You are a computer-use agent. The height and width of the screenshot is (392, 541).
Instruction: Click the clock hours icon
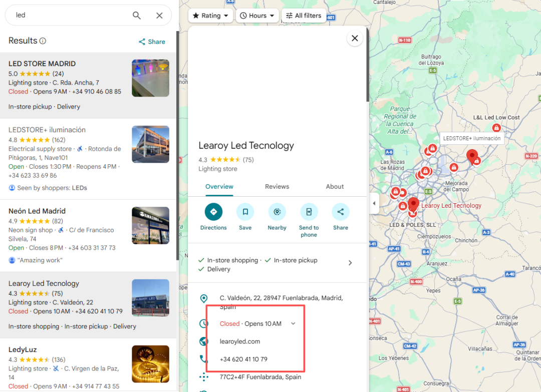204,324
